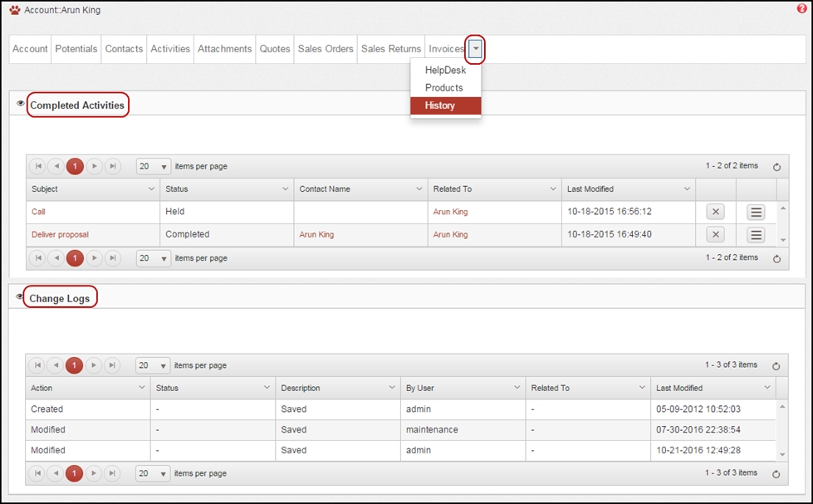Screen dimensions: 813x504
Task: Open more tabs dropdown arrow after Invoices
Action: point(476,49)
